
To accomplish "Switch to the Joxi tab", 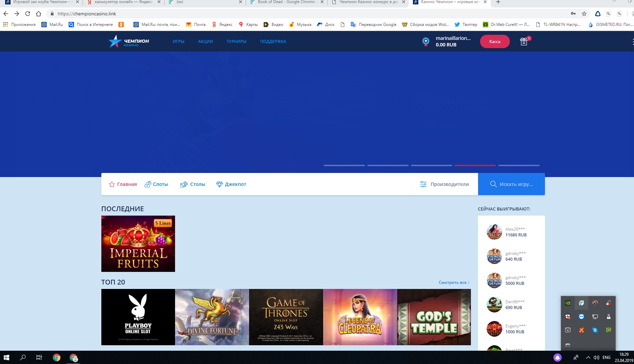I will click(204, 2).
